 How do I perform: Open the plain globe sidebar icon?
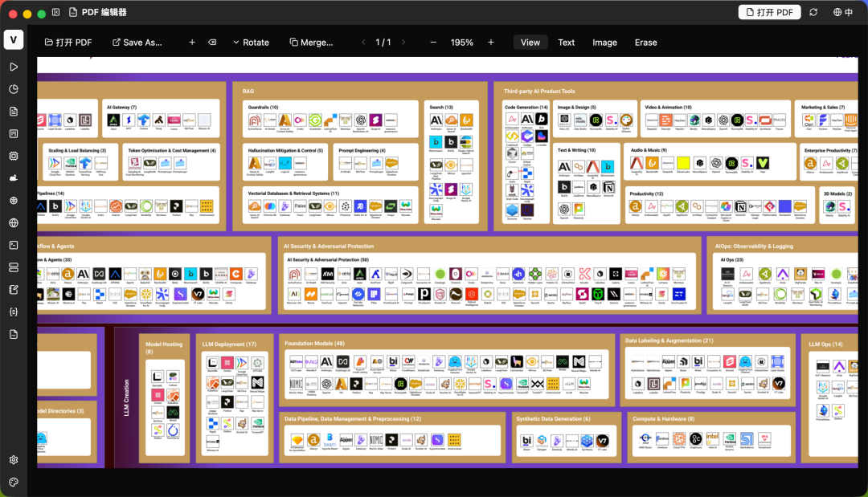[14, 222]
